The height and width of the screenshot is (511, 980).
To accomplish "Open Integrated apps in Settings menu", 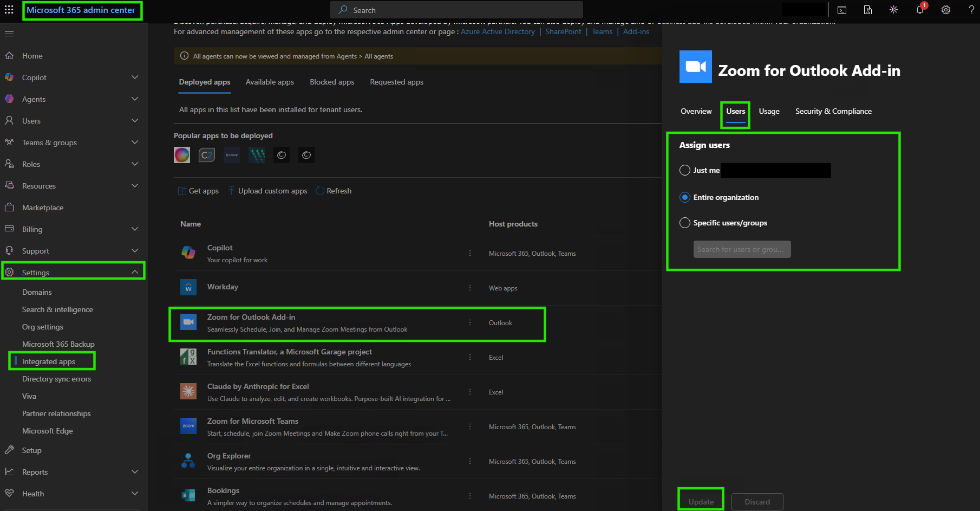I will click(x=49, y=361).
